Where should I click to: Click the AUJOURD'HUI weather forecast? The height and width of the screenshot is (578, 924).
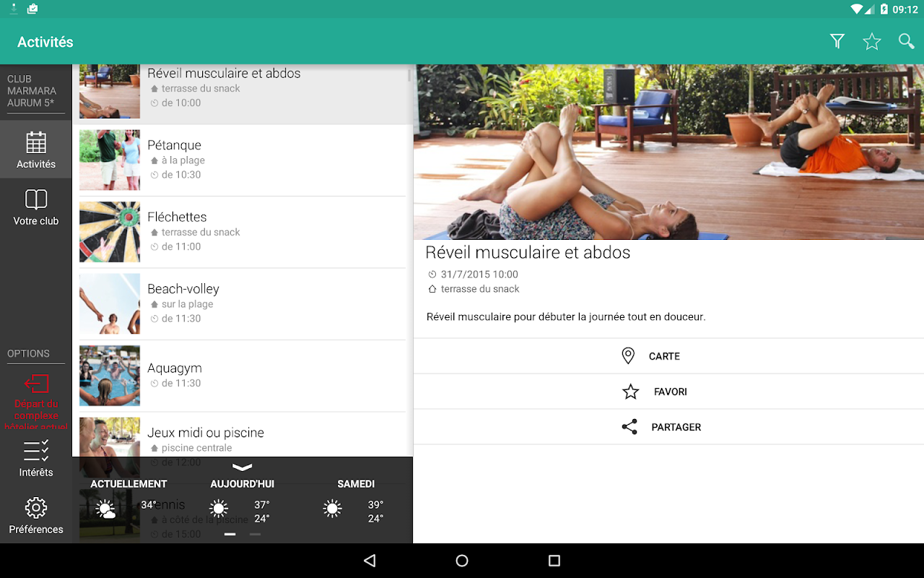point(243,500)
